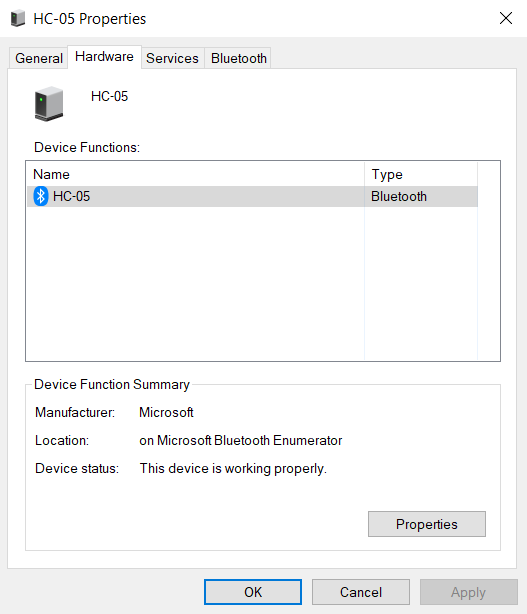Click the Microsoft manufacturer value
The image size is (527, 614).
tap(166, 412)
